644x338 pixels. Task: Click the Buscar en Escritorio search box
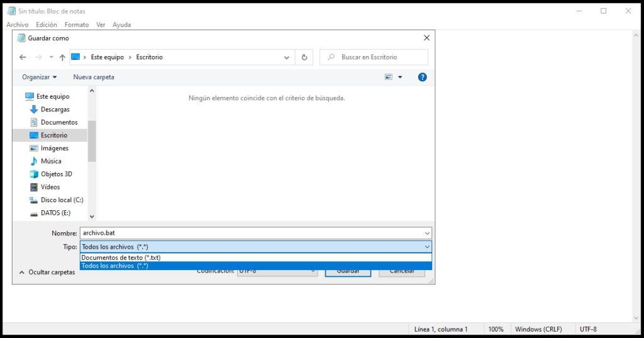click(x=377, y=57)
